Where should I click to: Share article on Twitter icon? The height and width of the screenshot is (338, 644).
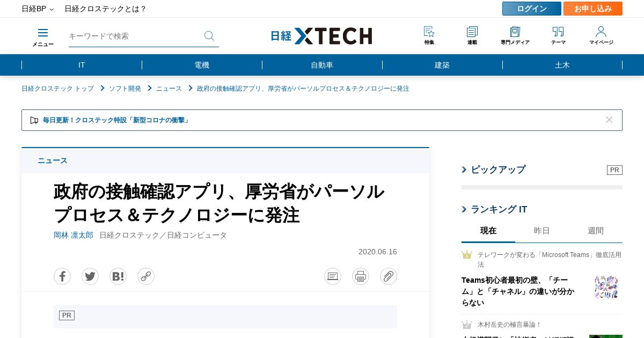(90, 276)
